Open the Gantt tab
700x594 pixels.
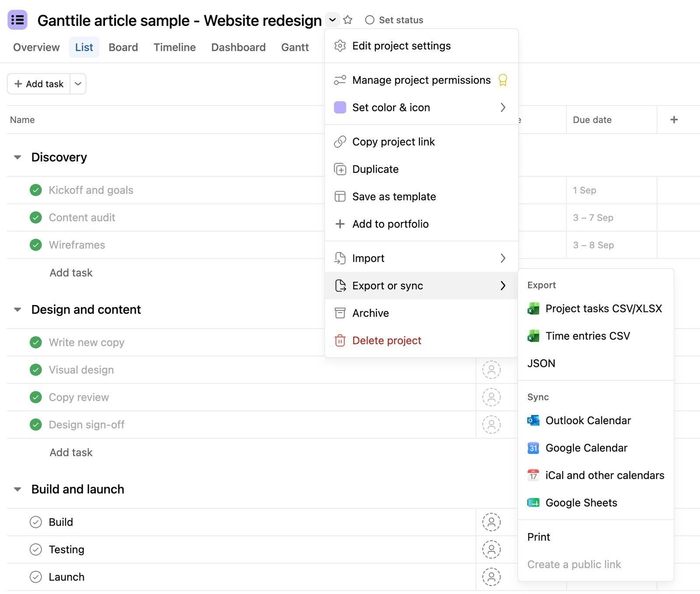coord(295,47)
